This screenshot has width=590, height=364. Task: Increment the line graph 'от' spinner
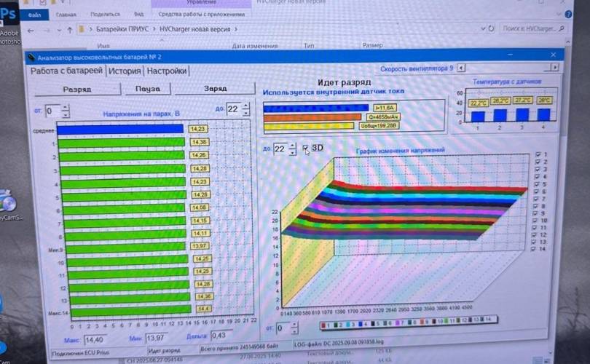[294, 325]
